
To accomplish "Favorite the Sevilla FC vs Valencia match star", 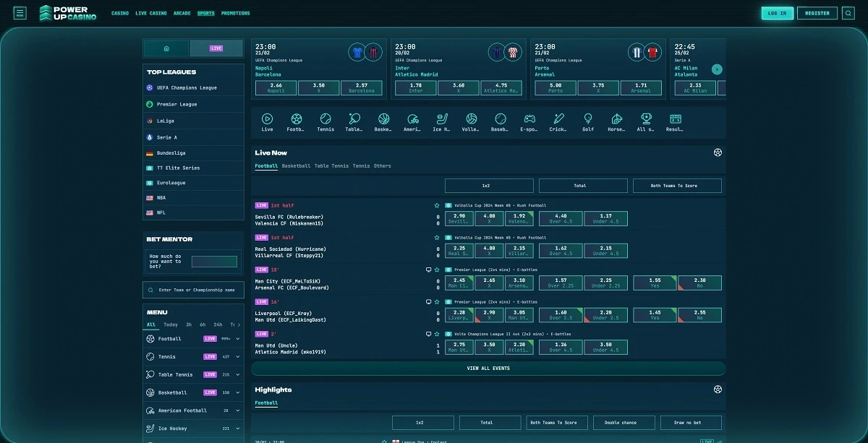I will pos(437,205).
